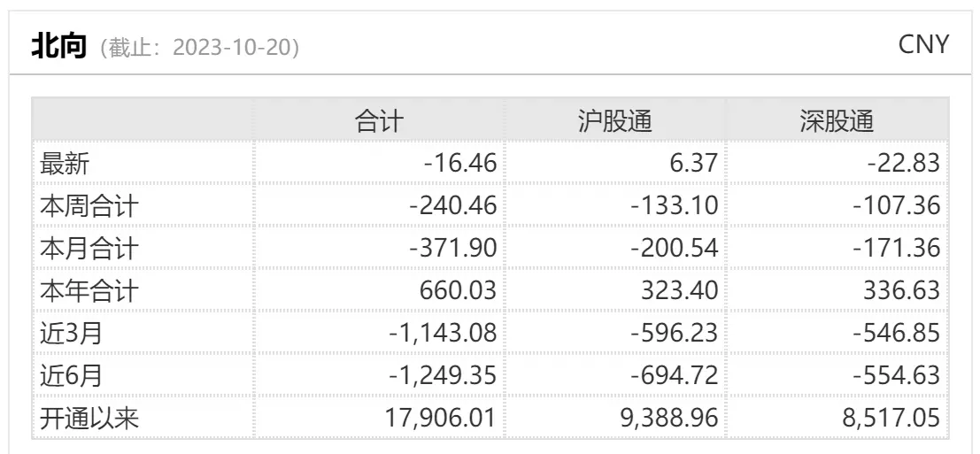
Task: Click the 深股通 column header
Action: coord(837,121)
